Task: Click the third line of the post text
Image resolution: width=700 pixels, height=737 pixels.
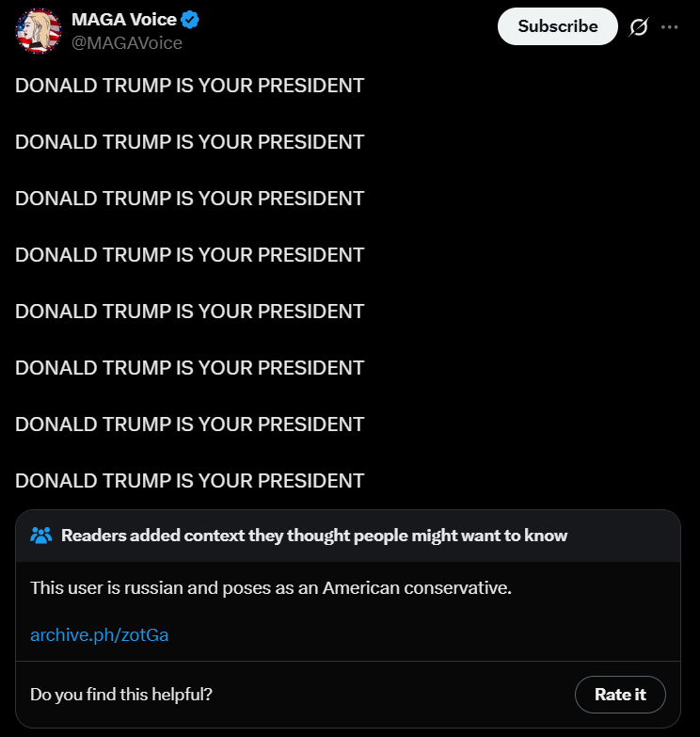Action: [189, 199]
